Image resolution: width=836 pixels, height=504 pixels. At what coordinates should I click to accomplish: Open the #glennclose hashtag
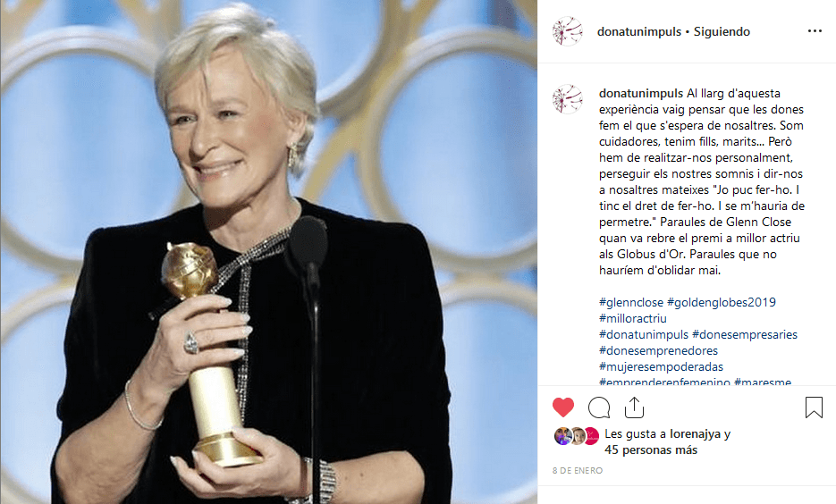coord(631,302)
